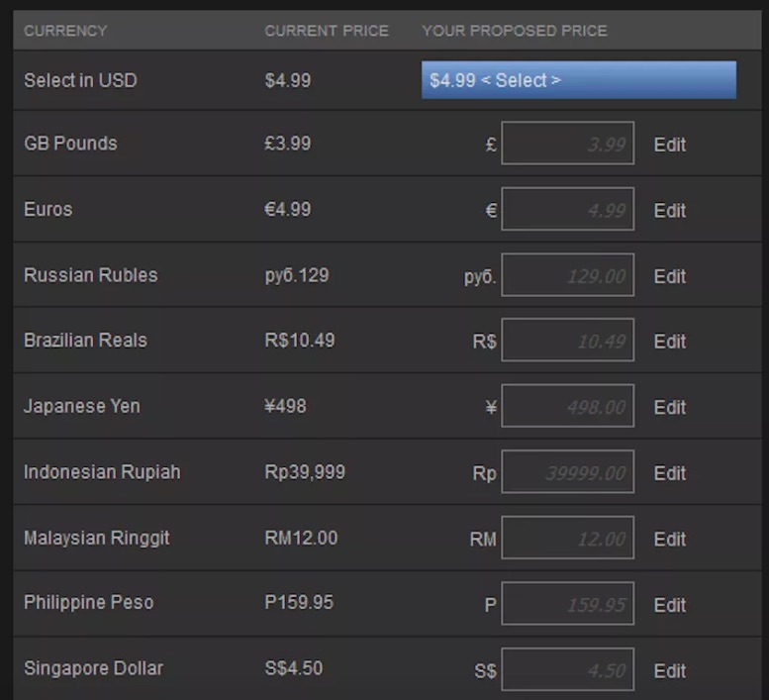
Task: Edit the Malaysian Ringgit price
Action: click(669, 539)
